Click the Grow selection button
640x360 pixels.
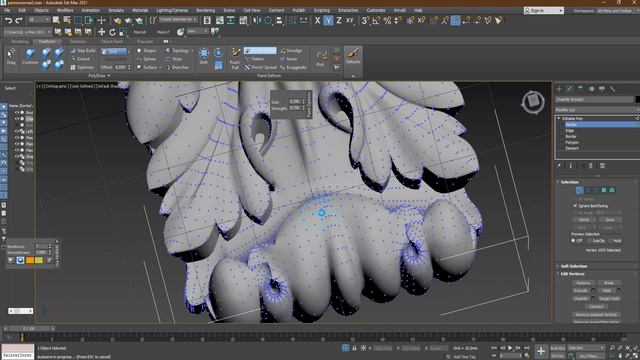click(610, 220)
